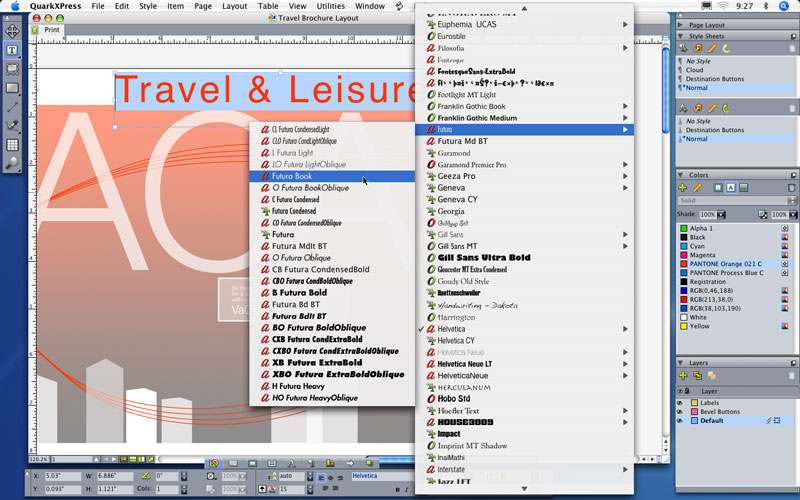800x500 pixels.
Task: Click move item to layer icon
Action: 697,376
